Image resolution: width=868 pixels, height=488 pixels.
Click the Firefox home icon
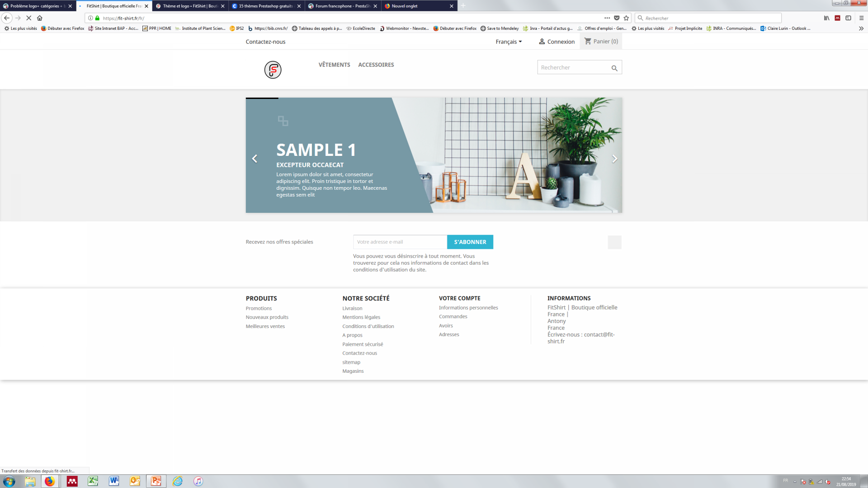point(40,18)
